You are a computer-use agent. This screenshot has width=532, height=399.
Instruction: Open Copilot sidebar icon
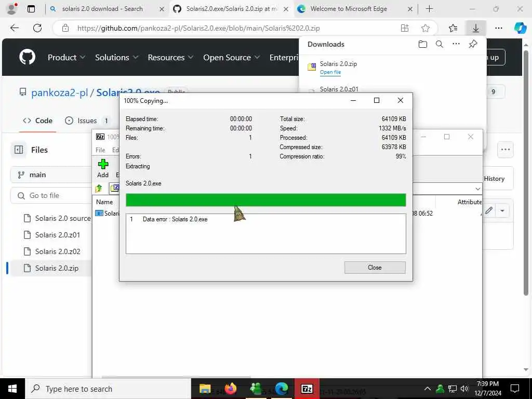pyautogui.click(x=520, y=28)
